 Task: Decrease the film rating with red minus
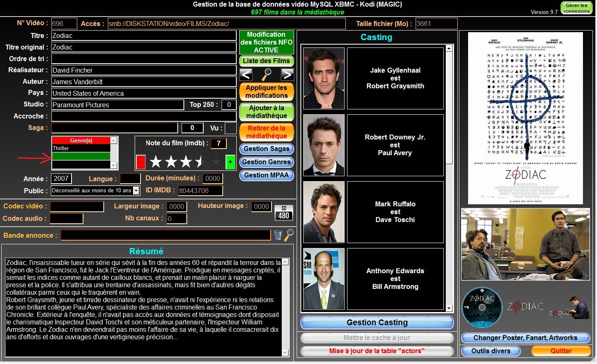141,162
